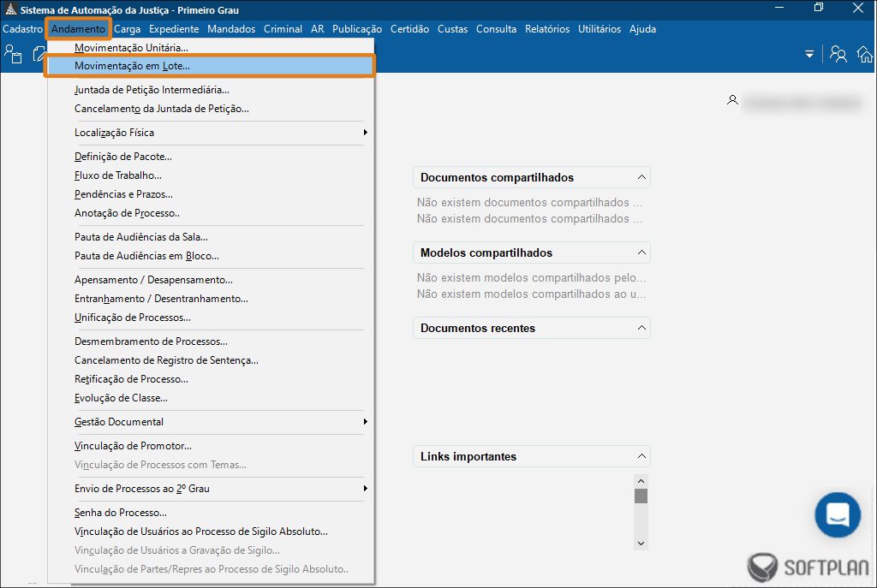Viewport: 877px width, 588px height.
Task: Click Documentos recentes header title
Action: point(478,328)
